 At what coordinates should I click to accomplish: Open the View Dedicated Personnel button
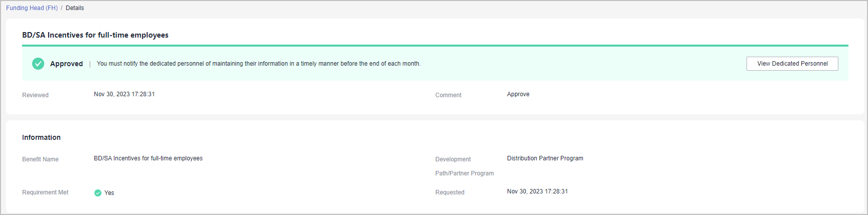[x=792, y=64]
